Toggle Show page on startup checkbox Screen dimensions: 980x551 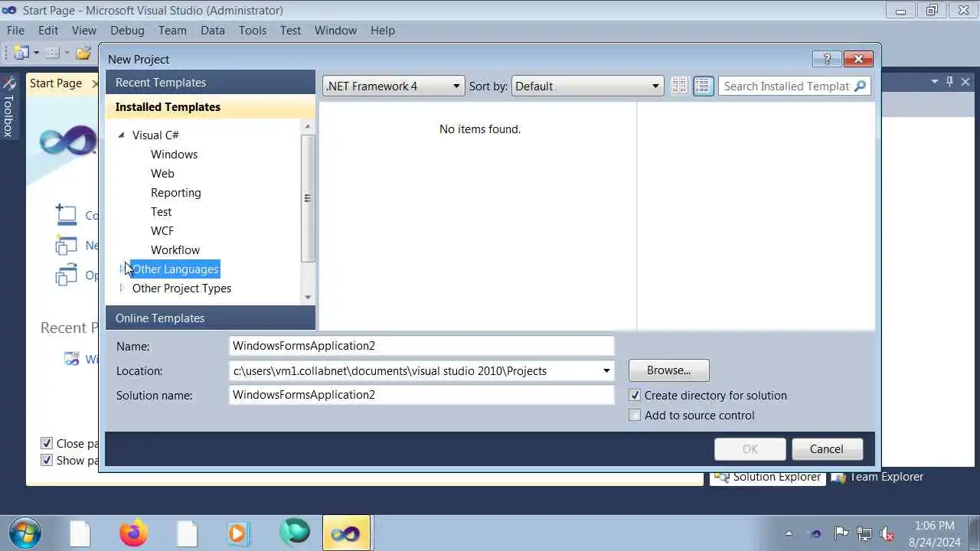tap(47, 460)
